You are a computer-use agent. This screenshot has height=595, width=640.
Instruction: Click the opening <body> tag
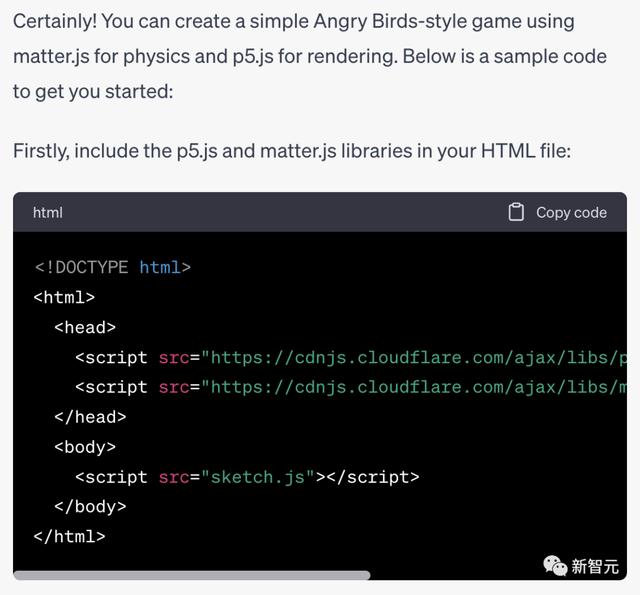click(85, 447)
